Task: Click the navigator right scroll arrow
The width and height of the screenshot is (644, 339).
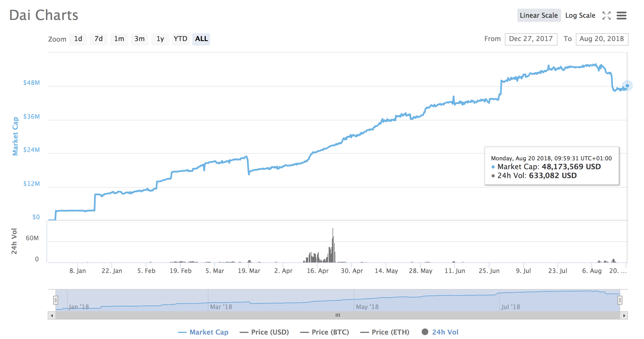Action: pos(624,315)
